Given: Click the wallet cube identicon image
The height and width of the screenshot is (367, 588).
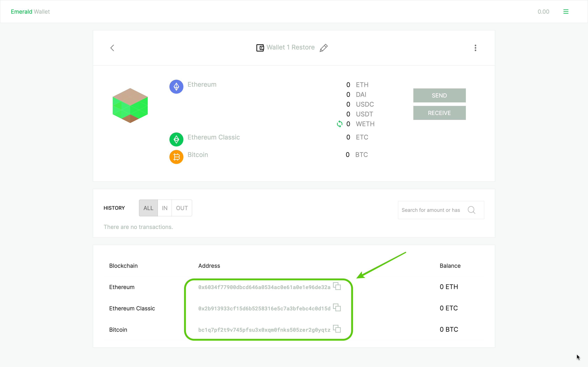Looking at the screenshot, I should 130,106.
